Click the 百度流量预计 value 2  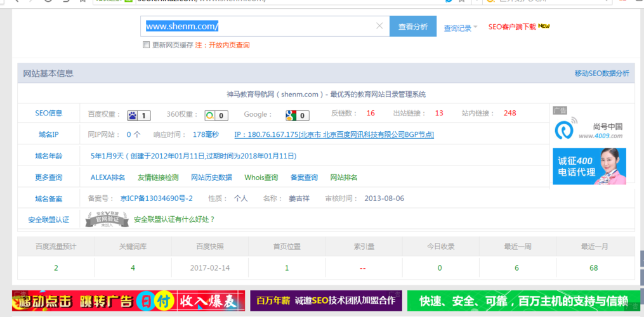pyautogui.click(x=56, y=268)
